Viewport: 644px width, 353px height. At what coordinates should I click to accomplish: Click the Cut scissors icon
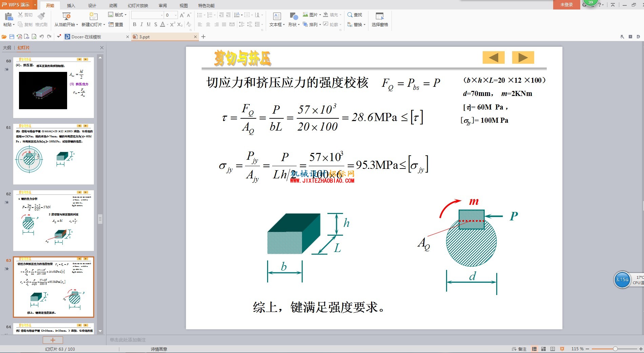coord(21,15)
